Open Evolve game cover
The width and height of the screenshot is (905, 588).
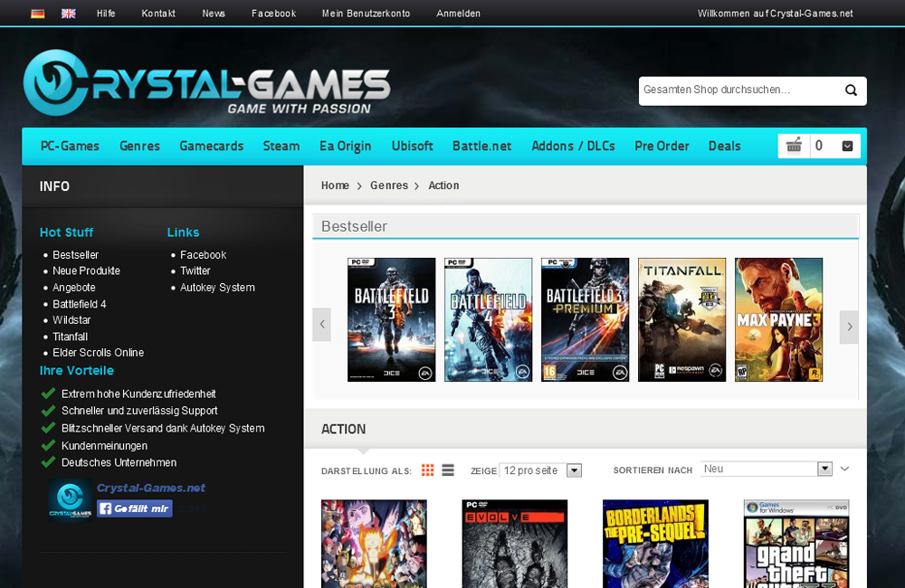[515, 544]
